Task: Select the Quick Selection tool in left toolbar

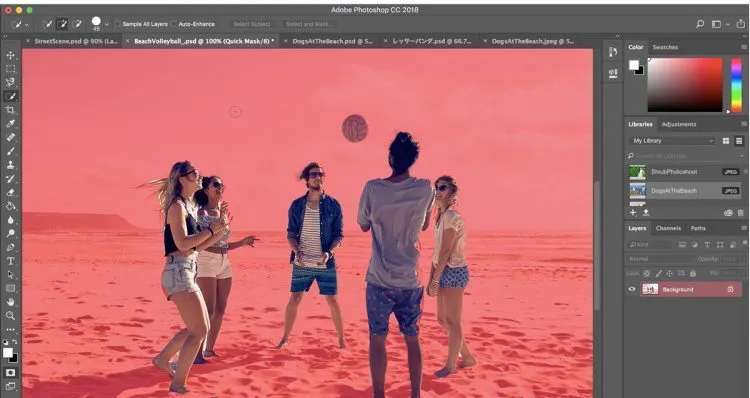Action: click(x=11, y=96)
